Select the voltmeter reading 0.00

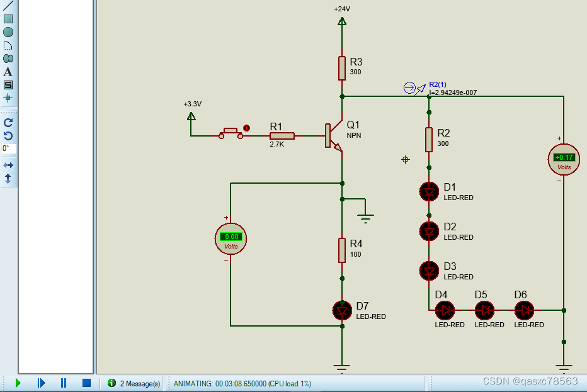coord(231,239)
